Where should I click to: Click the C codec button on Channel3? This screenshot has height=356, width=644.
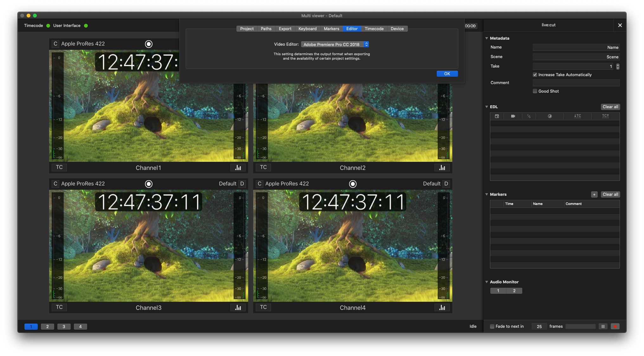55,184
